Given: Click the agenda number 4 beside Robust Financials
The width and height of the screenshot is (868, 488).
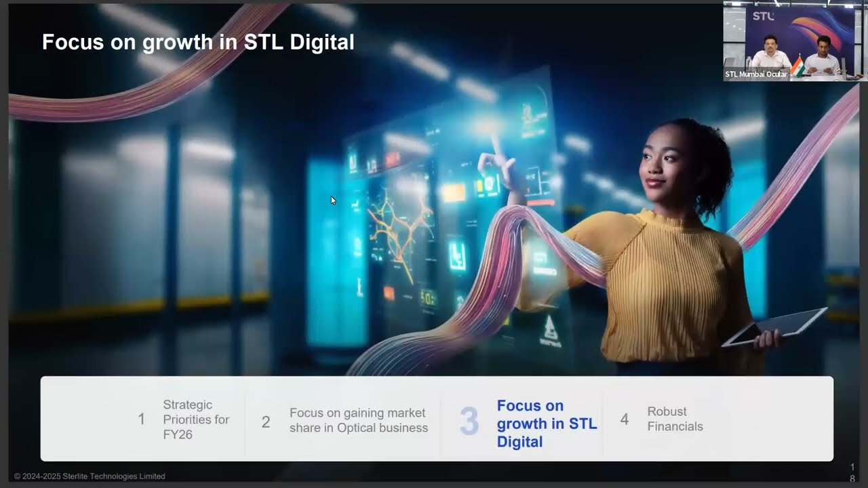Looking at the screenshot, I should coord(625,420).
